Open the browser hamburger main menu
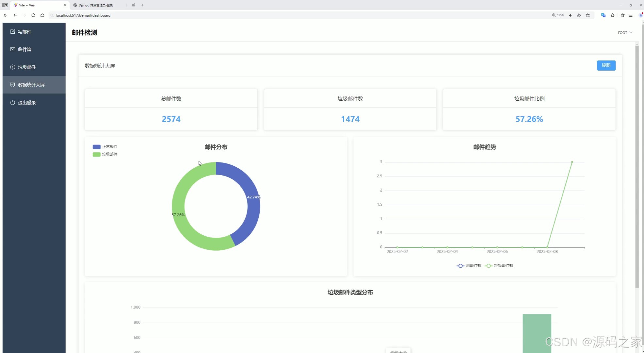Image resolution: width=644 pixels, height=353 pixels. [x=631, y=15]
